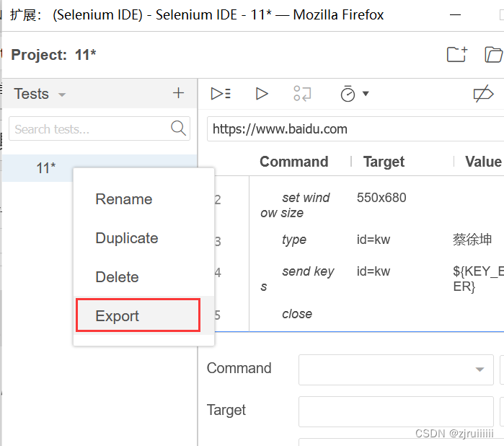Image resolution: width=504 pixels, height=446 pixels.
Task: Select the close command row
Action: tap(297, 314)
